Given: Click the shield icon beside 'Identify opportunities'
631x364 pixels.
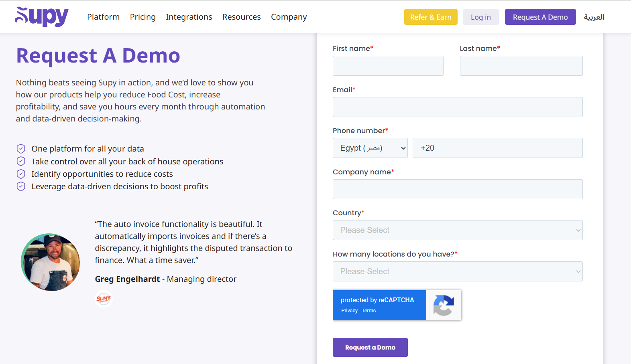Looking at the screenshot, I should (x=21, y=174).
